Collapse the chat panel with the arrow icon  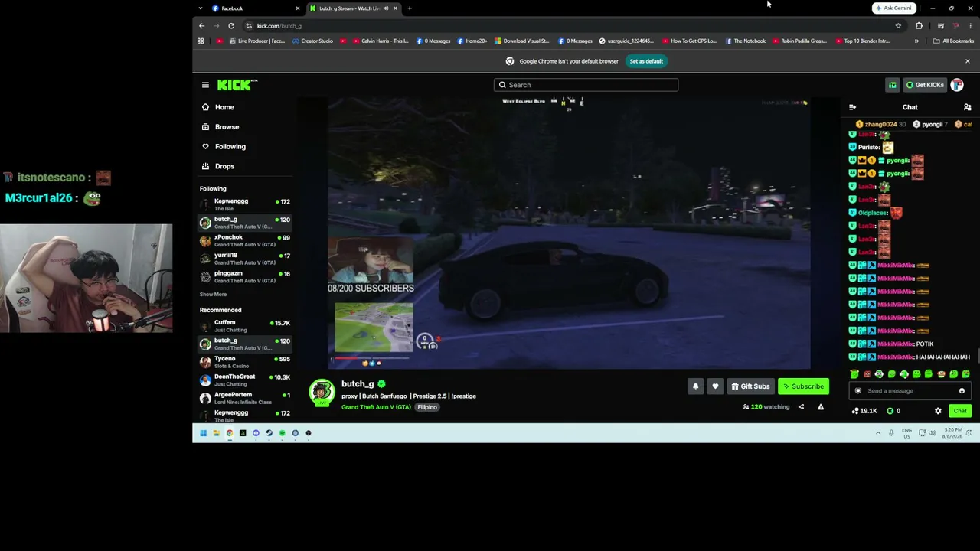click(x=852, y=107)
